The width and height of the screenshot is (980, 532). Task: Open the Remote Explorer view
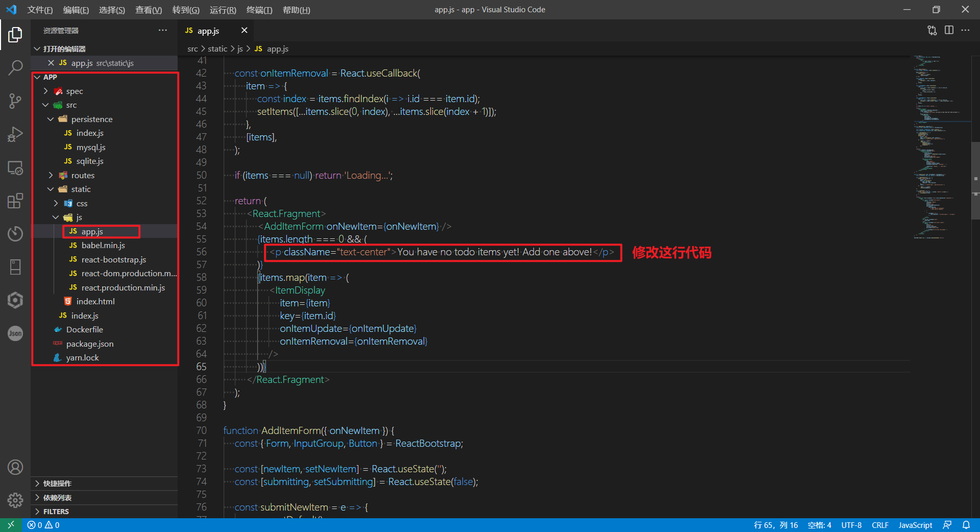point(15,167)
